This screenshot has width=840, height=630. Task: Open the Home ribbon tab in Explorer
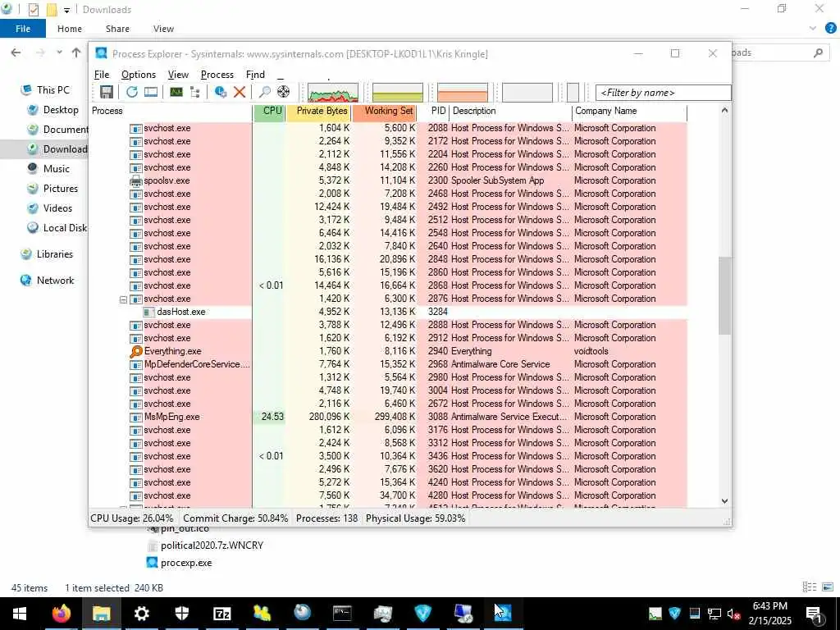click(70, 29)
